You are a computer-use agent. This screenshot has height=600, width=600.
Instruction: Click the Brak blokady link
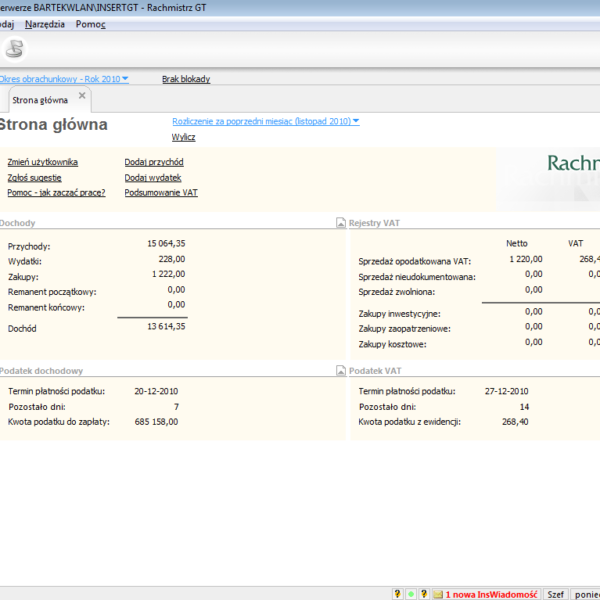coord(186,79)
